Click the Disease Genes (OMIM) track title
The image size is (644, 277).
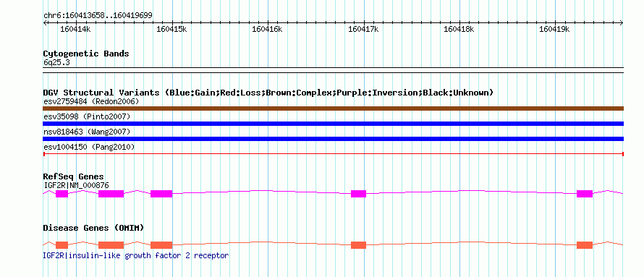(93, 228)
